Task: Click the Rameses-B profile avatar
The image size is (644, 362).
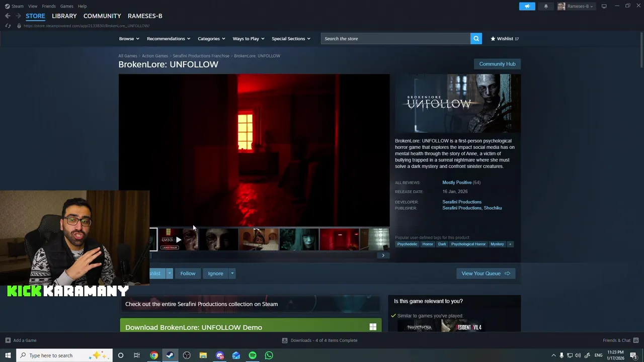Action: pos(561,6)
